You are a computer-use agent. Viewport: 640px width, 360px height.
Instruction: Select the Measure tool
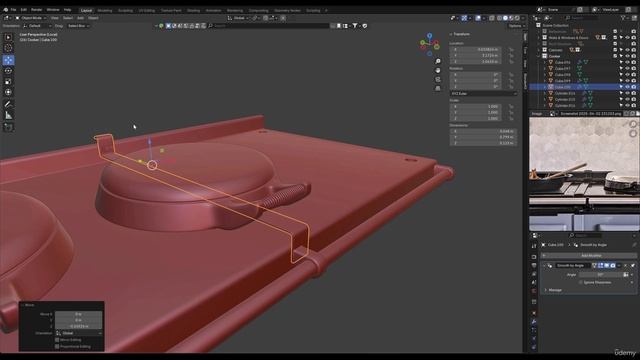(8, 116)
